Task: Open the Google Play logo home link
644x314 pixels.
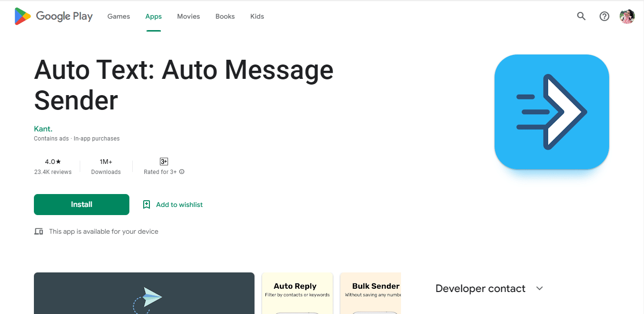Action: point(53,16)
